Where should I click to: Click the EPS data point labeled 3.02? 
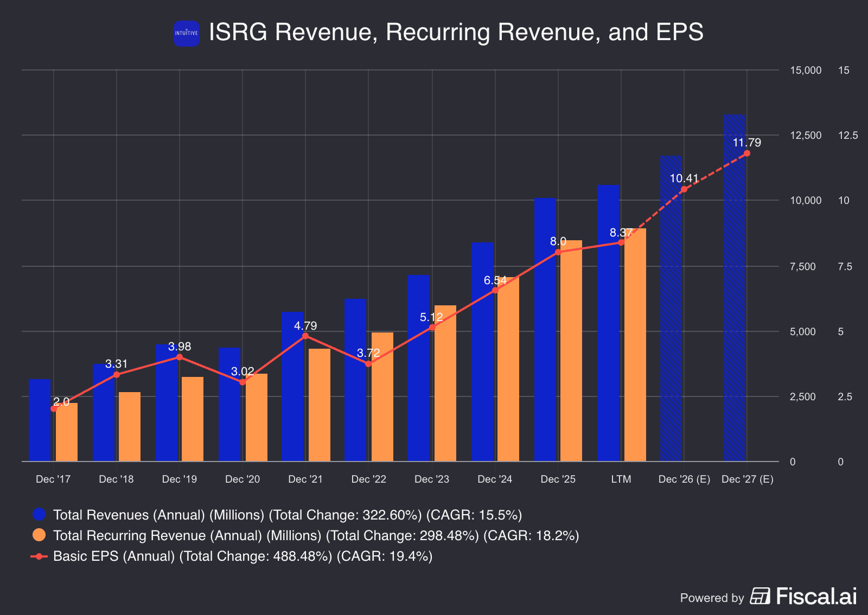pos(242,382)
